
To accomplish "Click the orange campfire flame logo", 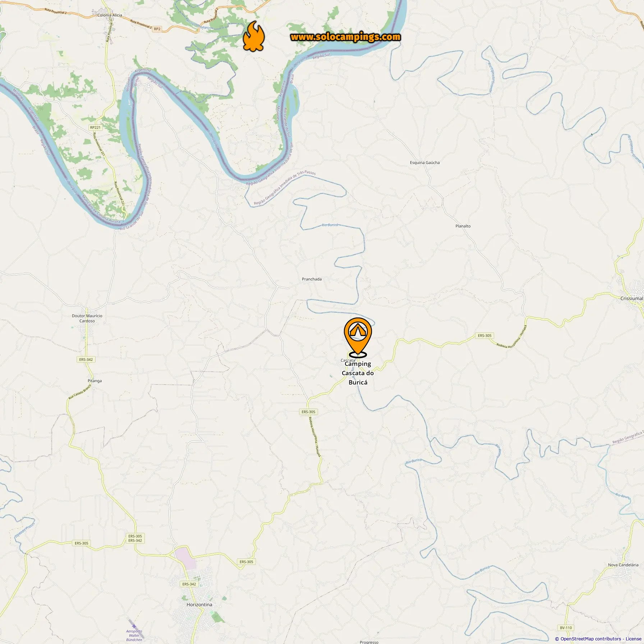I will [254, 36].
